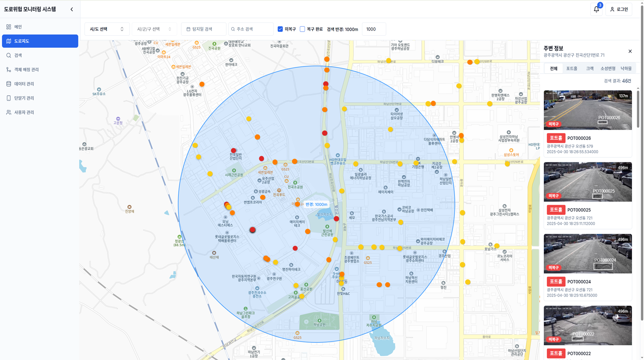Click the 태산재 map pin
Screen dimensions: 644x360
point(214,253)
